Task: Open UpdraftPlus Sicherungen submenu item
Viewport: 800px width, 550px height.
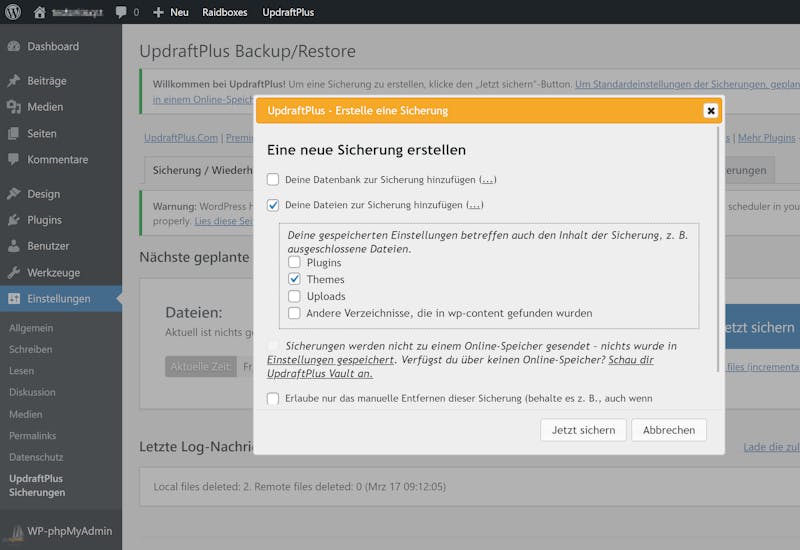Action: pos(37,485)
